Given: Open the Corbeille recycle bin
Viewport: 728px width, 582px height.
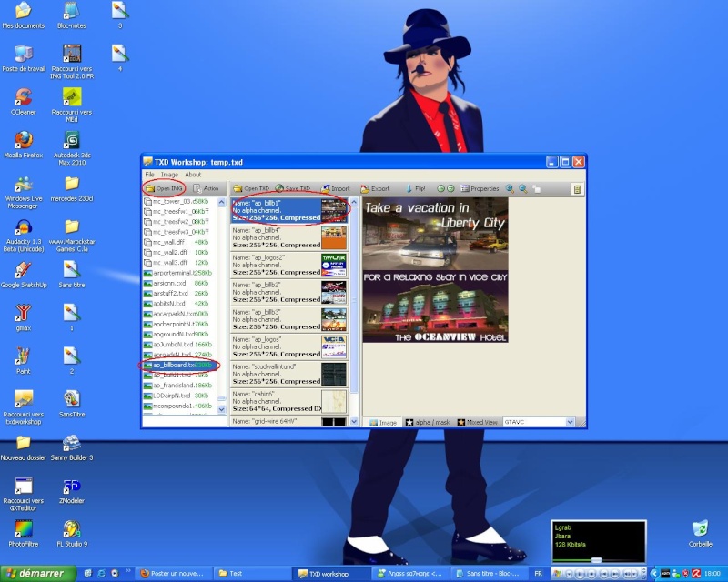Looking at the screenshot, I should (700, 533).
